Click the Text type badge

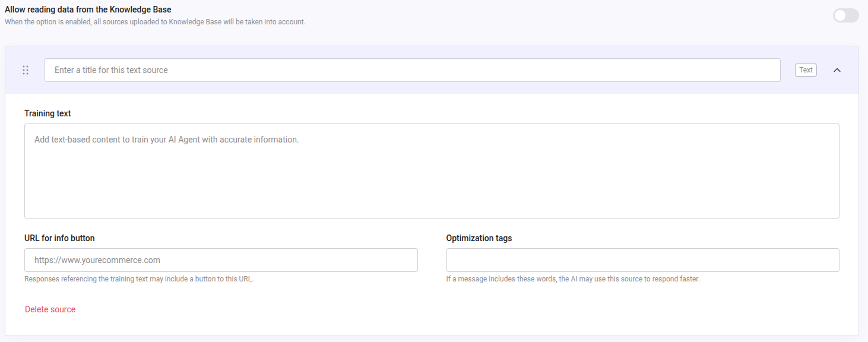806,70
